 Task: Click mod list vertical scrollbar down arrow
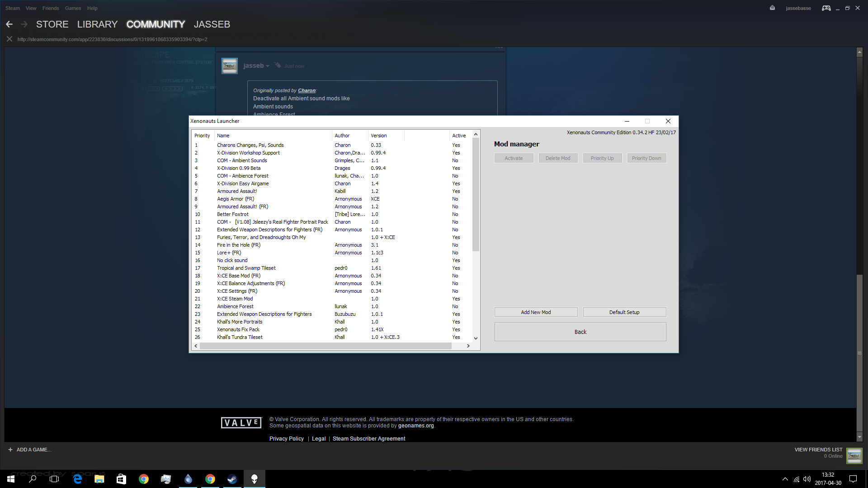(476, 338)
